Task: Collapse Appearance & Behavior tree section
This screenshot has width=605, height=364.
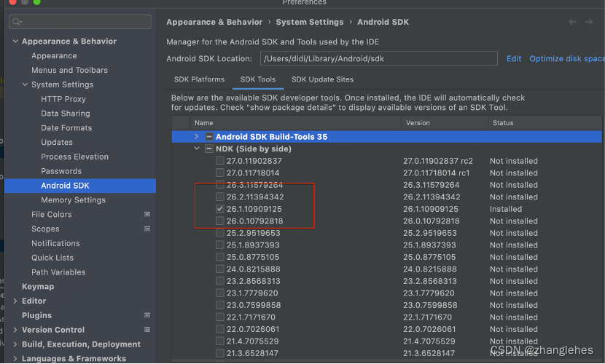Action: point(15,41)
